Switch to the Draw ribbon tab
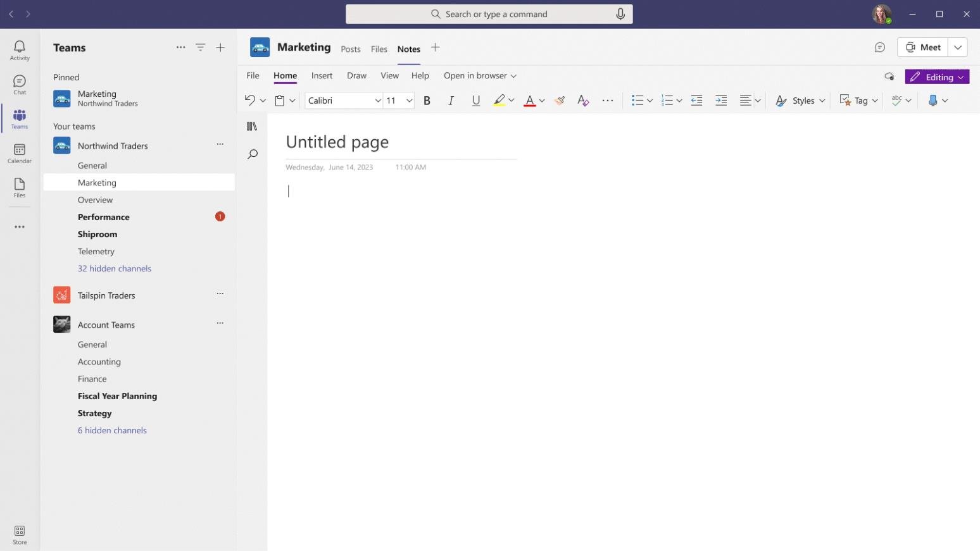Image resolution: width=980 pixels, height=551 pixels. (356, 76)
